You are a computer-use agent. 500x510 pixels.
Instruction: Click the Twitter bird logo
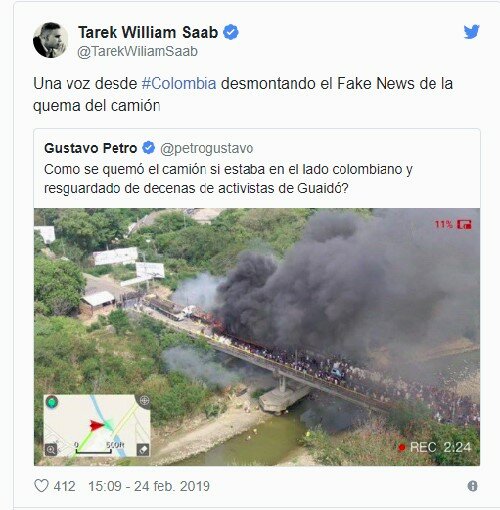(471, 32)
